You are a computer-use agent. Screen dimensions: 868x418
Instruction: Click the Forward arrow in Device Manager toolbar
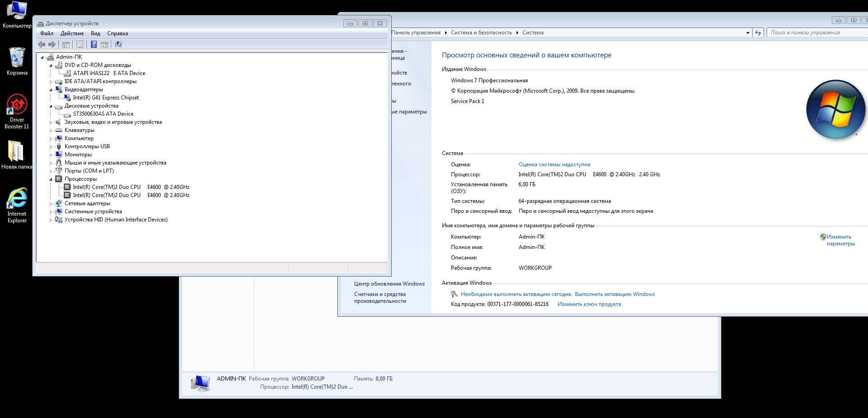tap(52, 44)
